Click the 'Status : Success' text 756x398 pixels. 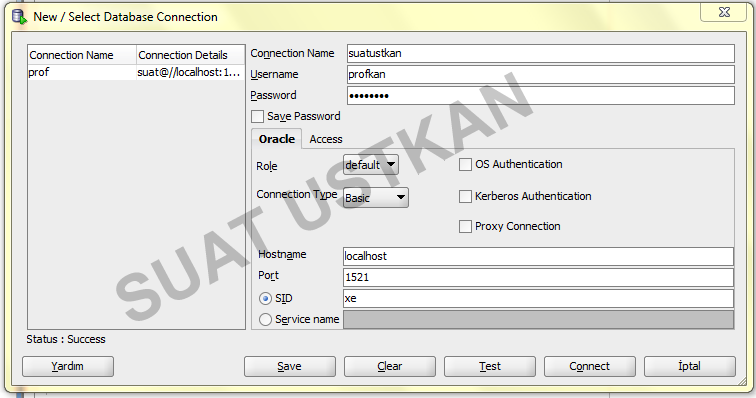[x=66, y=339]
